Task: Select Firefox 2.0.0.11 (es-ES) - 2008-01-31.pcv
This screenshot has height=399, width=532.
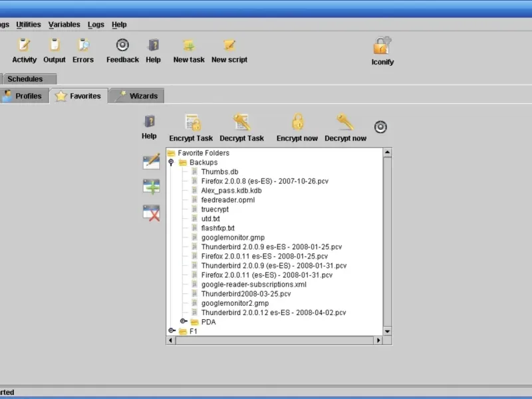Action: coord(267,275)
